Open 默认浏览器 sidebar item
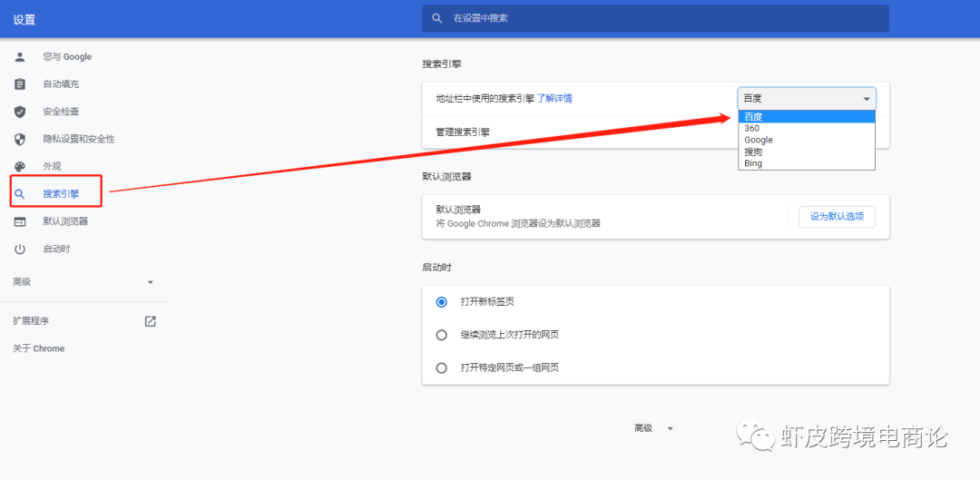This screenshot has height=480, width=980. pos(65,221)
